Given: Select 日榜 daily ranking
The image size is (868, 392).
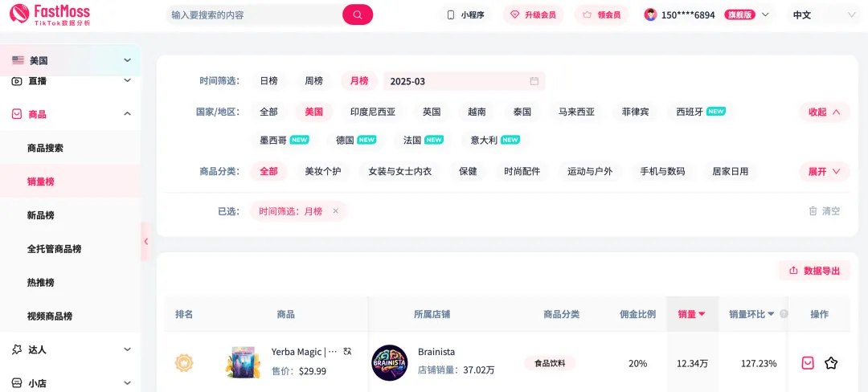Looking at the screenshot, I should click(269, 81).
